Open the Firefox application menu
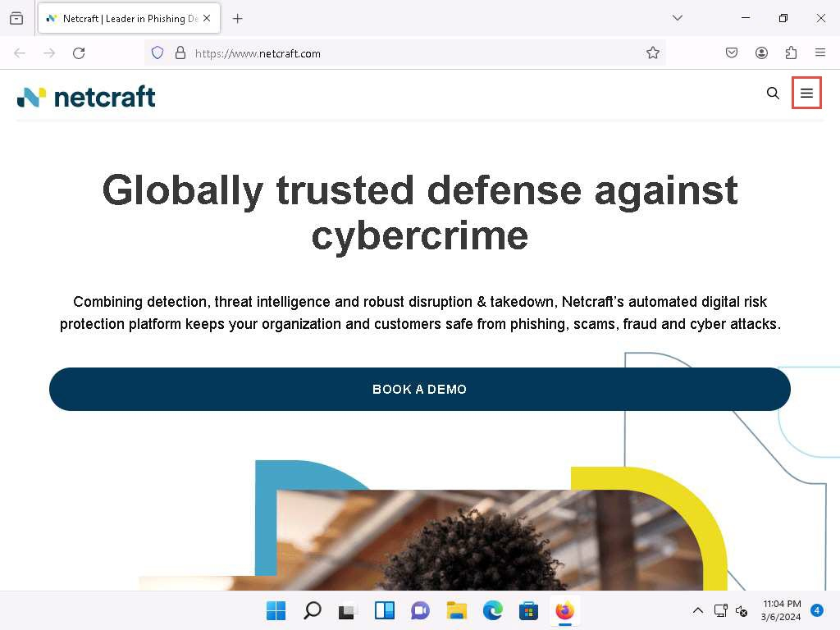 coord(820,53)
